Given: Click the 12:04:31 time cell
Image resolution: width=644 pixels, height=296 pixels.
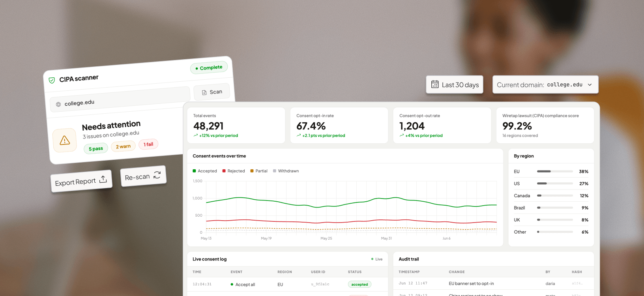Looking at the screenshot, I should click(202, 284).
